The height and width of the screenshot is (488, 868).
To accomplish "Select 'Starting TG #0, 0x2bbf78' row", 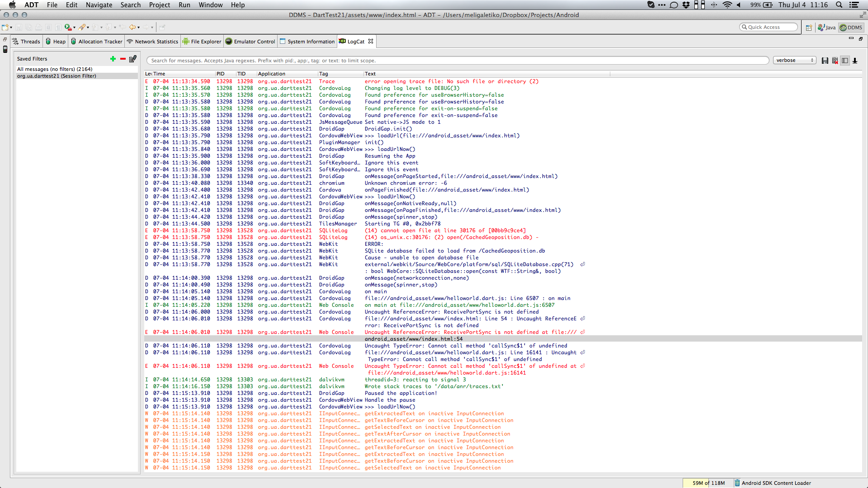I will click(x=503, y=224).
